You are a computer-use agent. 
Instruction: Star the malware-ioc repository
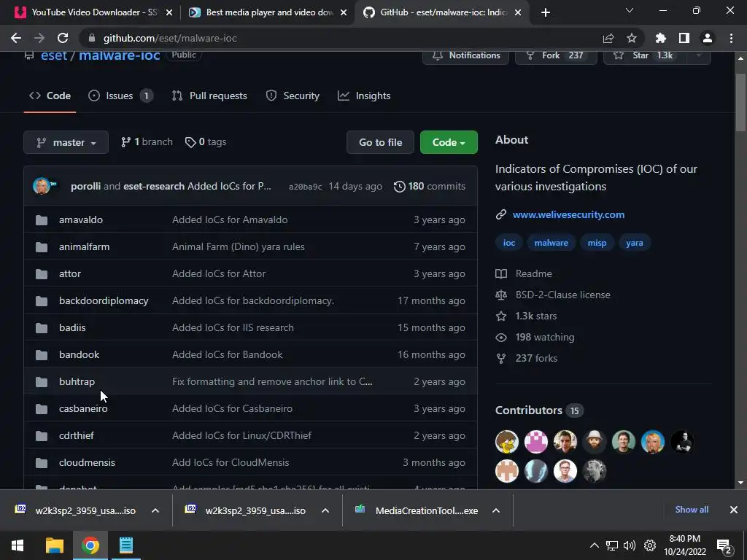[645, 55]
